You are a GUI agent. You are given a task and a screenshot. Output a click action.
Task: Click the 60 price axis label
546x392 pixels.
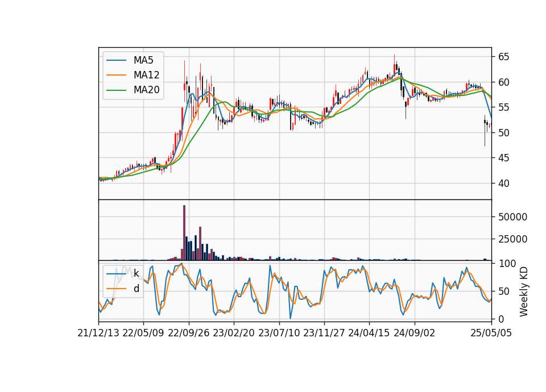point(503,82)
